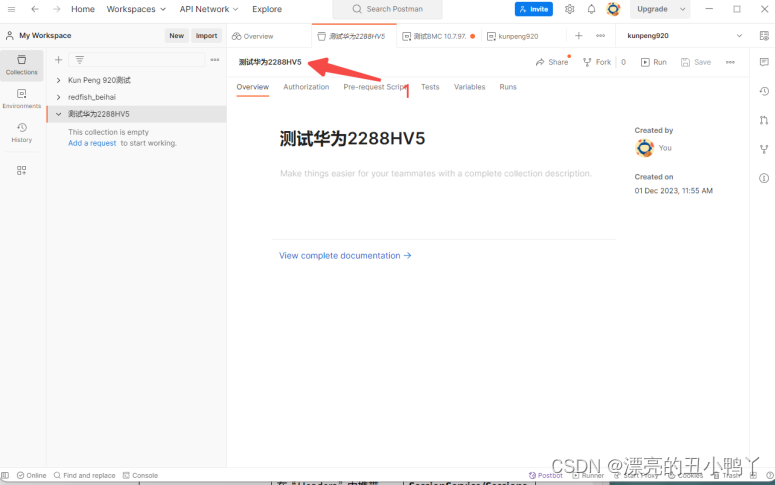Click Add a request link
This screenshot has height=485, width=775.
tap(92, 143)
